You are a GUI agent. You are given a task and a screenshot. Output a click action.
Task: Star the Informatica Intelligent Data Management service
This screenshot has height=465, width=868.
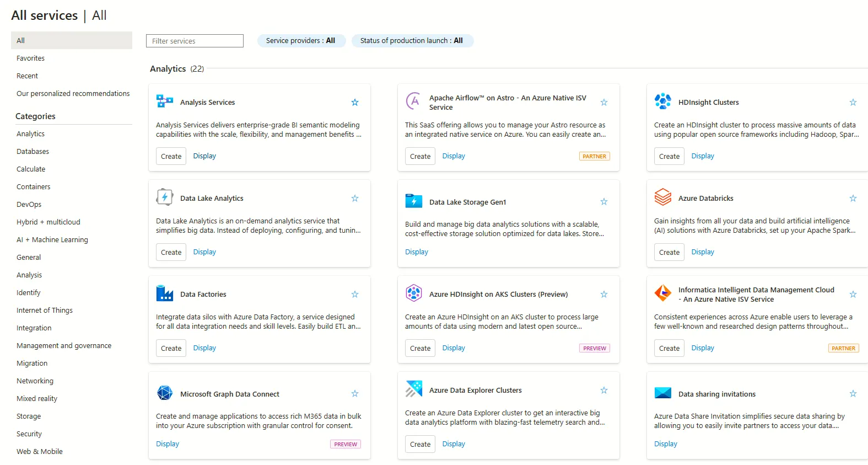[853, 294]
